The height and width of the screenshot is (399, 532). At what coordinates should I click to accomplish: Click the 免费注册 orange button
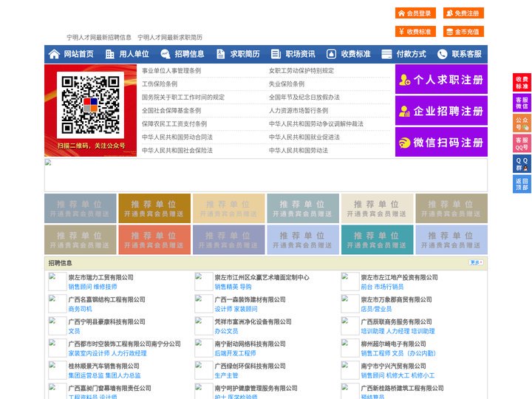tap(463, 13)
